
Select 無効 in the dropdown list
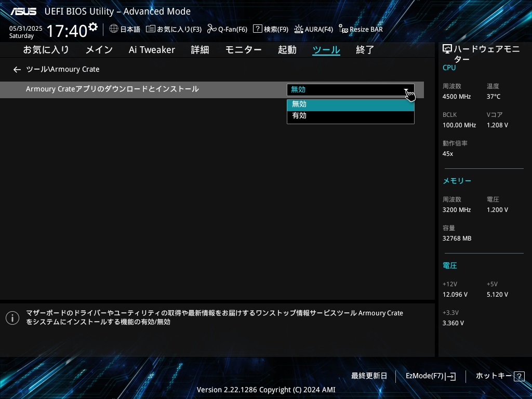[351, 104]
